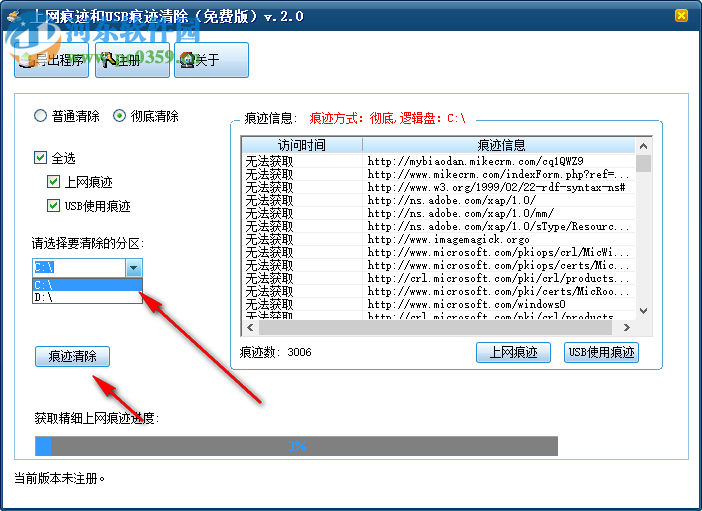This screenshot has width=702, height=511.
Task: Close the window with yellow X
Action: pyautogui.click(x=681, y=16)
